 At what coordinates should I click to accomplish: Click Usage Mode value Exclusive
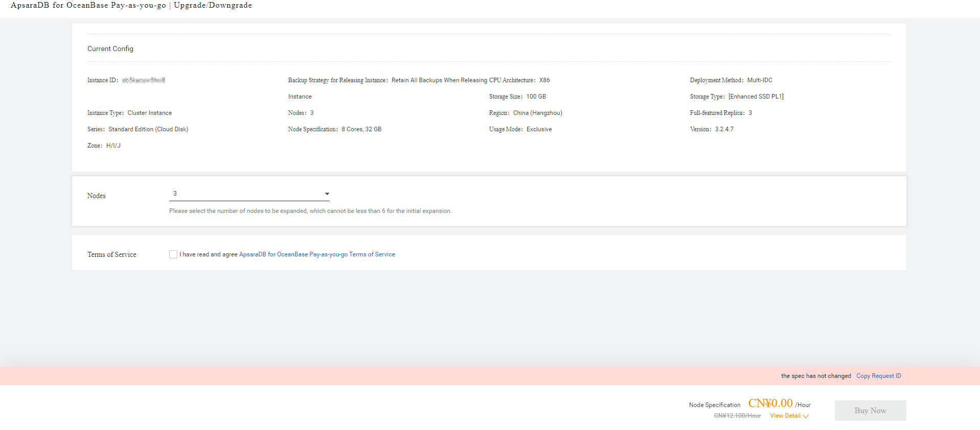point(539,129)
